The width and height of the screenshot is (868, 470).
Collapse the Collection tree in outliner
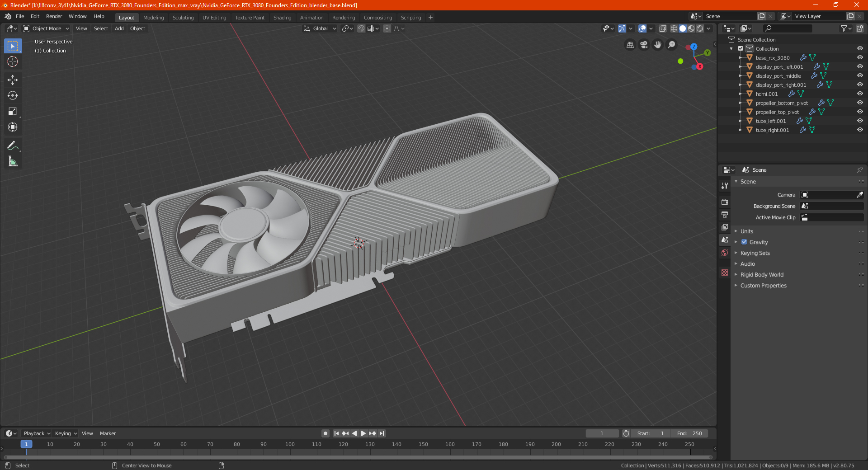[x=731, y=49]
